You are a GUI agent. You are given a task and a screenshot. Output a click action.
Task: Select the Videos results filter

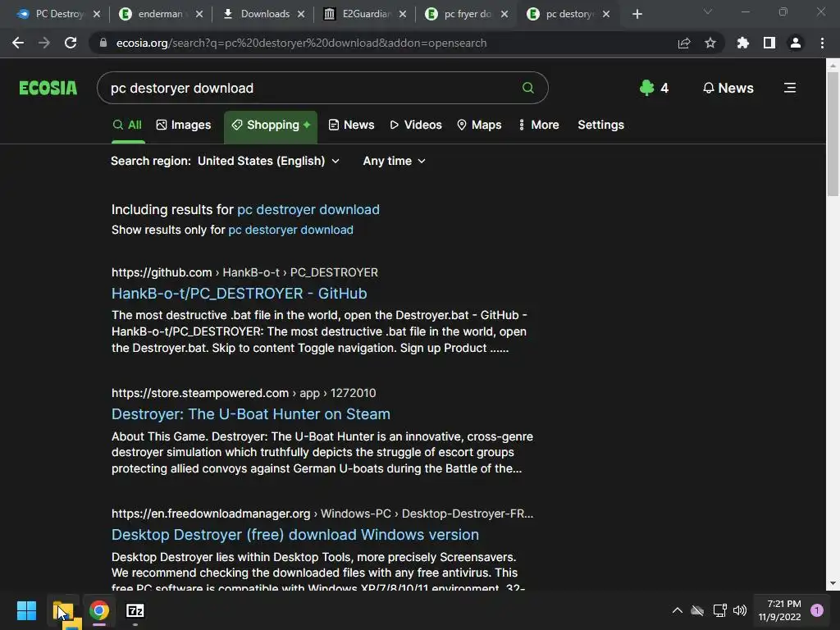[416, 125]
